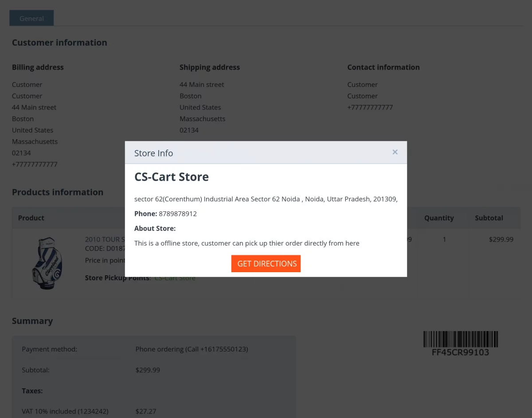Click the Customer information heading
This screenshot has width=532, height=418.
[x=59, y=43]
